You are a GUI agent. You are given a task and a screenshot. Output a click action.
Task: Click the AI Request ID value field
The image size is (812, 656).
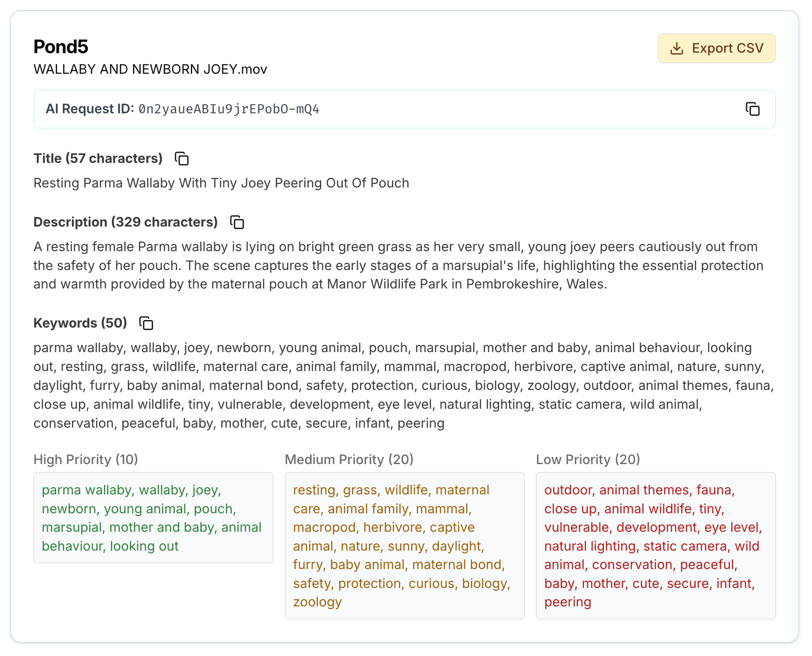[x=404, y=109]
